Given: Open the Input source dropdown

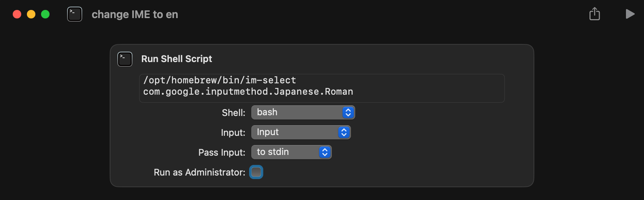Looking at the screenshot, I should (301, 132).
